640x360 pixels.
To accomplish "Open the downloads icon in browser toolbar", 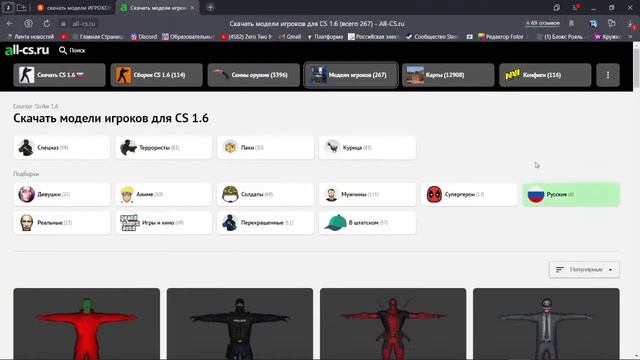I will tap(631, 24).
